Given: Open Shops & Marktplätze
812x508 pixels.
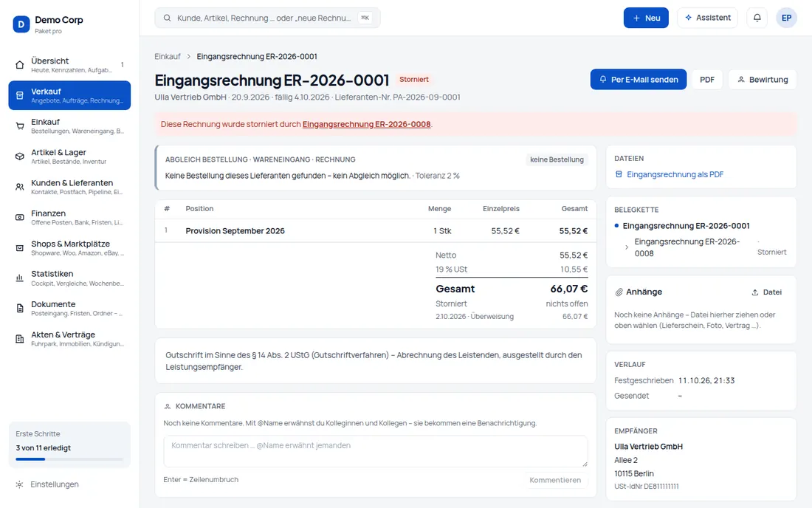Looking at the screenshot, I should [69, 248].
